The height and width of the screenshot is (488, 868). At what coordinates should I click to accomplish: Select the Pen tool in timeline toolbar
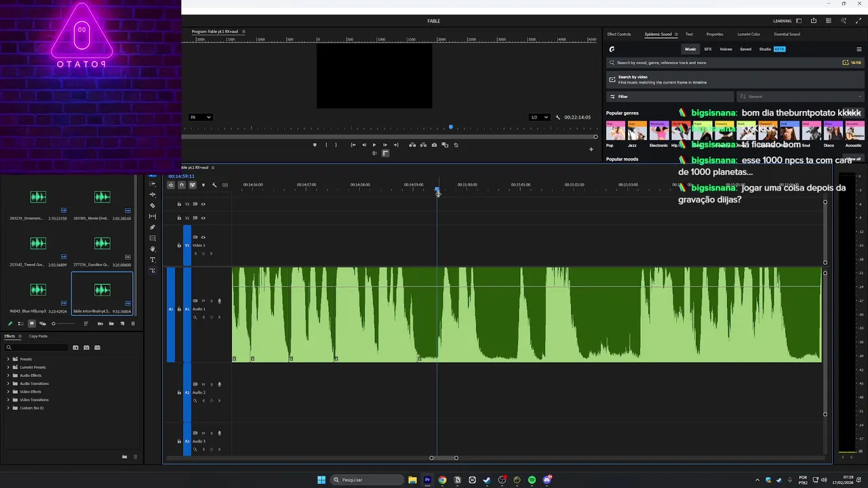(x=153, y=227)
